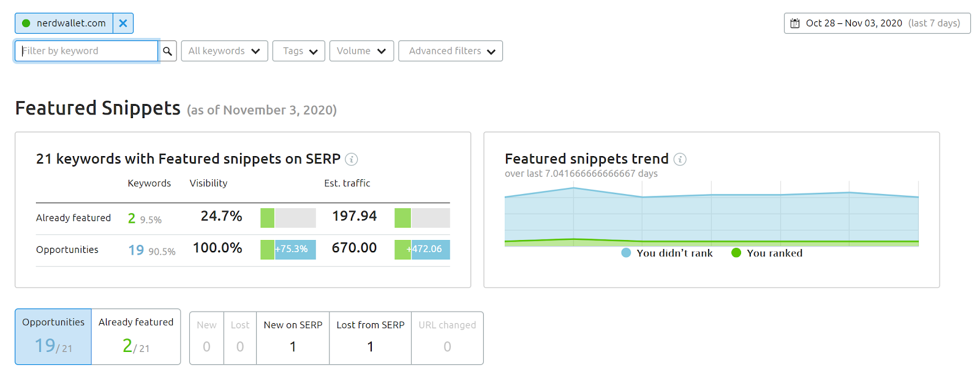Select the Lost from SERP filter
980x374 pixels.
point(370,338)
